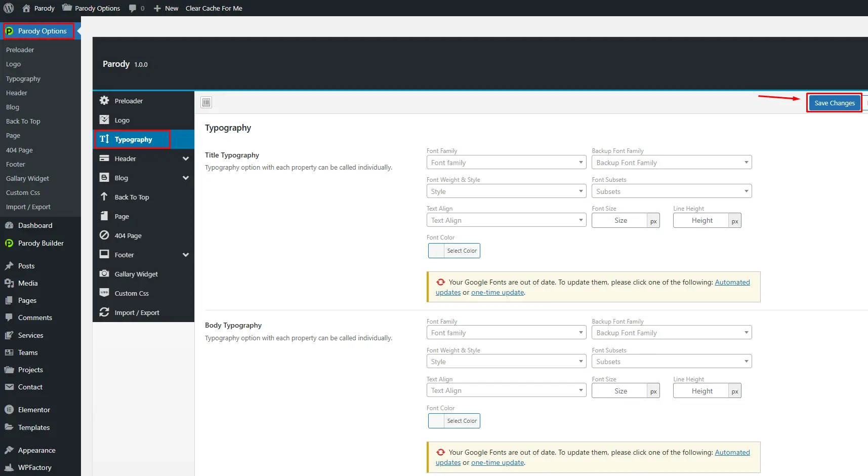The height and width of the screenshot is (476, 868).
Task: Click the Elementor icon in sidebar
Action: 9,410
